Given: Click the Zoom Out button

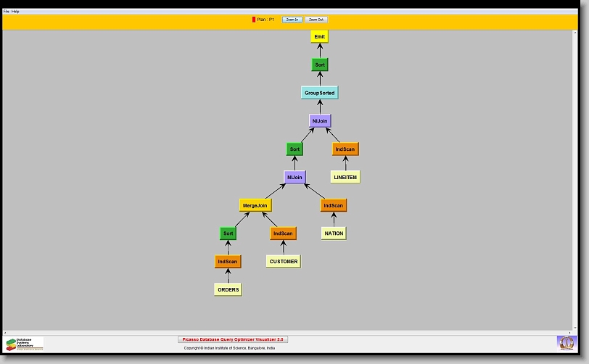Looking at the screenshot, I should 316,20.
